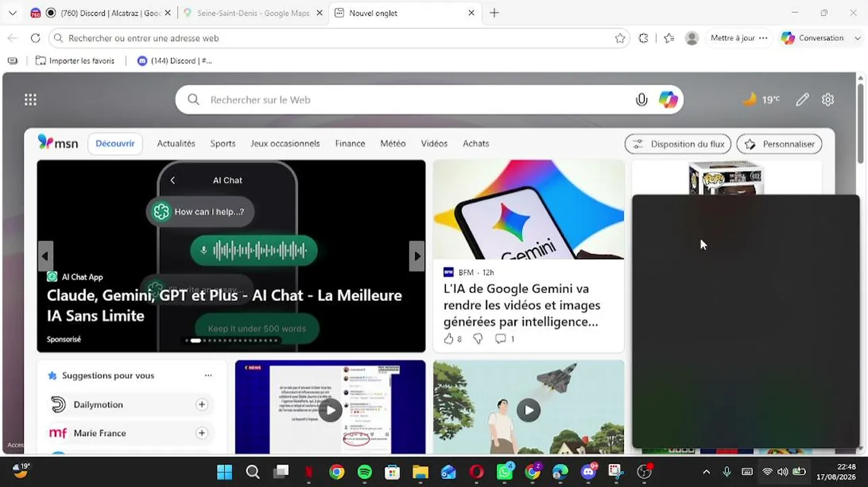868x487 pixels.
Task: Open browser extensions puzzle icon
Action: tap(644, 39)
